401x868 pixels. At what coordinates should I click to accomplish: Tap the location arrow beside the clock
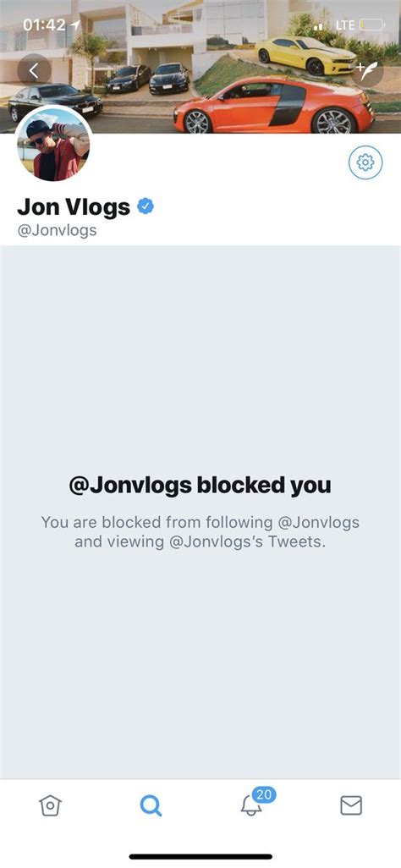[x=74, y=25]
